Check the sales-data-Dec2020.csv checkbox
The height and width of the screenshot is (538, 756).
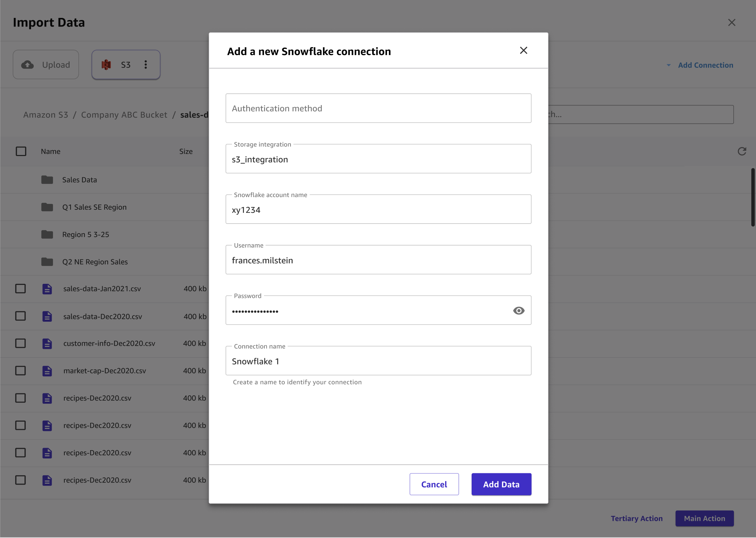21,316
